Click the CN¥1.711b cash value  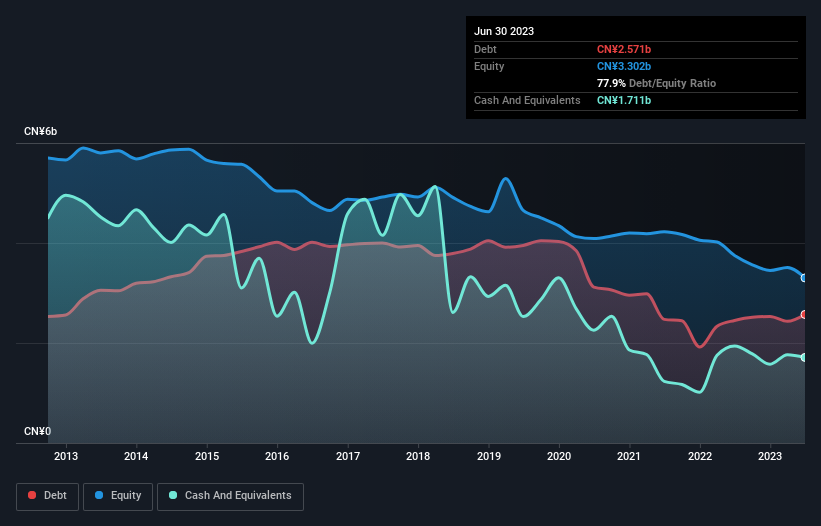pos(624,100)
